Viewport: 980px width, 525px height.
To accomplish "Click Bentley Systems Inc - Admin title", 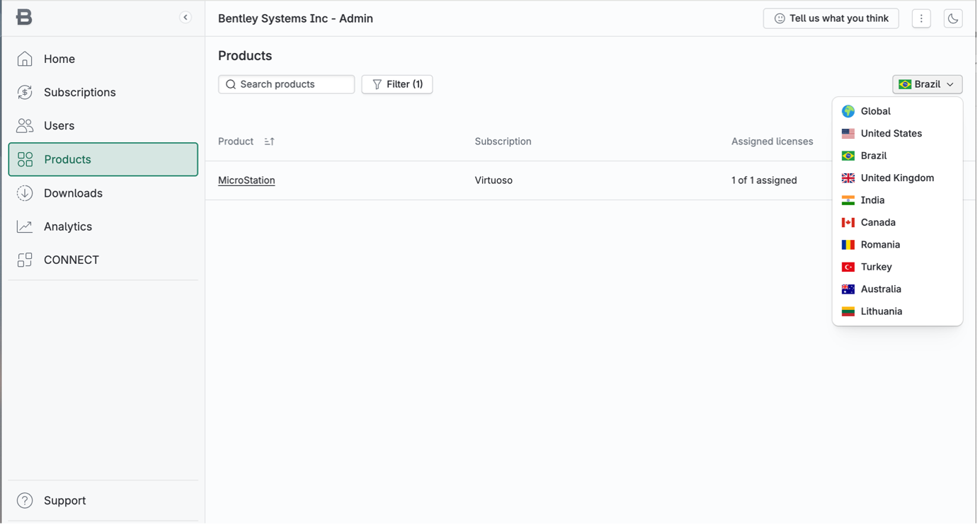I will 295,18.
